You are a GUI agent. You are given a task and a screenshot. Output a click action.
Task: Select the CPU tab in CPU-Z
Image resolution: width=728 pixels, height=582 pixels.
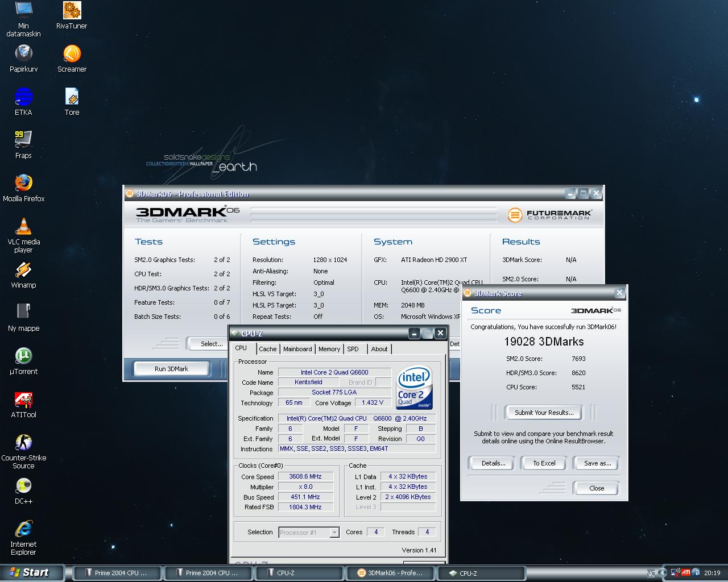(x=241, y=348)
